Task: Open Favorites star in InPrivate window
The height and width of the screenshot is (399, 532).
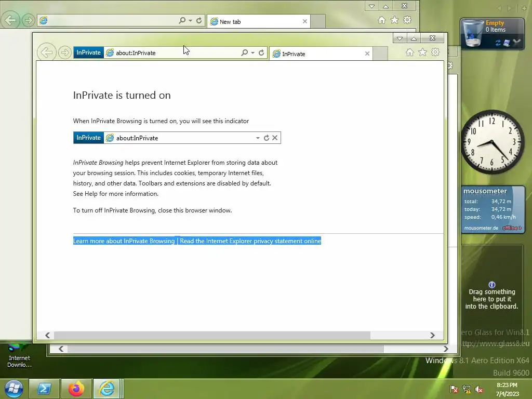Action: 422,52
